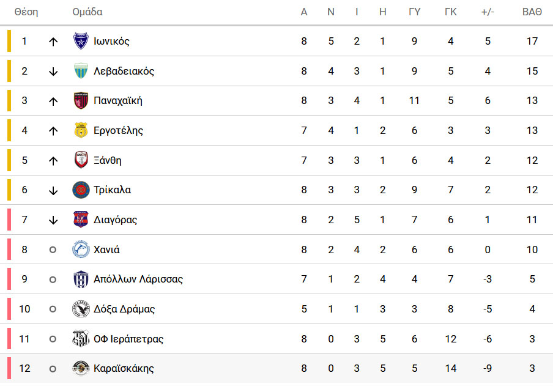
Task: Click the Ομάδα column header
Action: 87,12
